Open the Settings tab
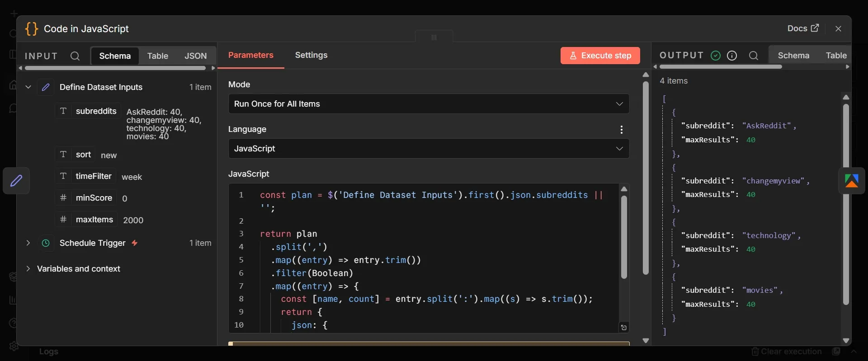The width and height of the screenshot is (868, 361). click(311, 55)
